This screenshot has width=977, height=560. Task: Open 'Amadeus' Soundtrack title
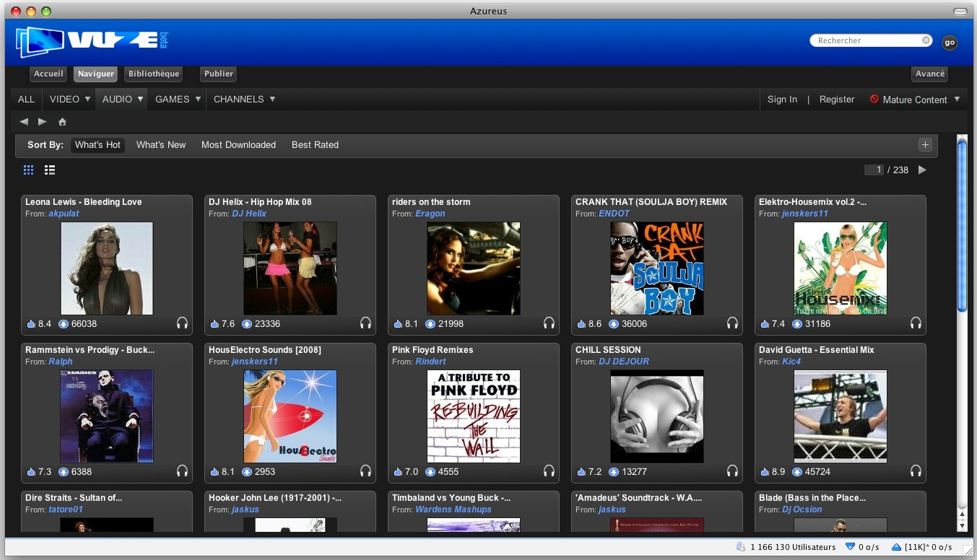[639, 498]
